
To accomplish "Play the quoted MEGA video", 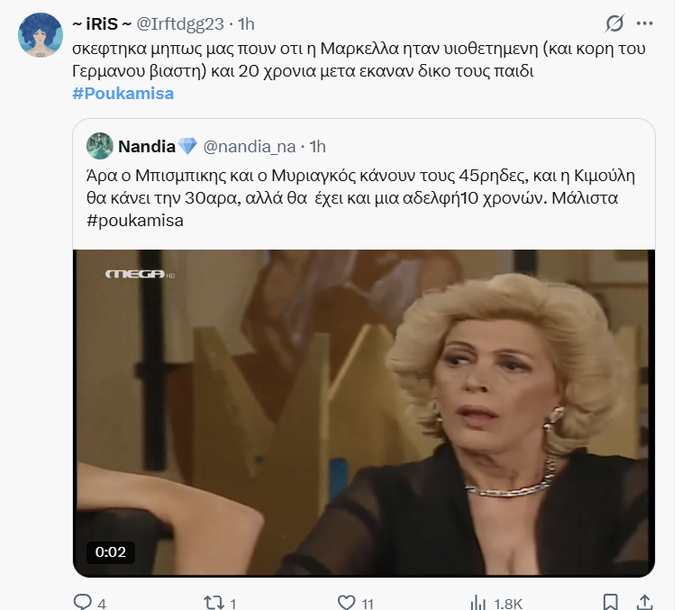I will 364,413.
